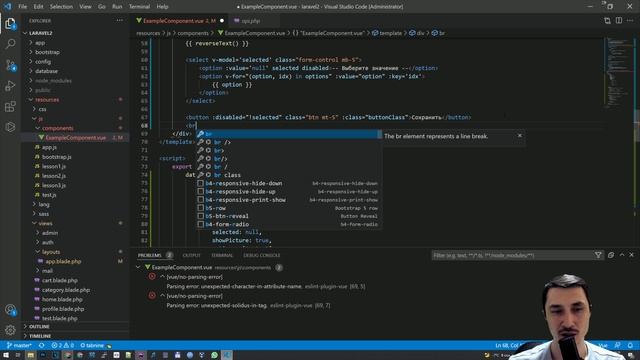
Task: Click the notifications bell in status bar
Action: (630, 345)
